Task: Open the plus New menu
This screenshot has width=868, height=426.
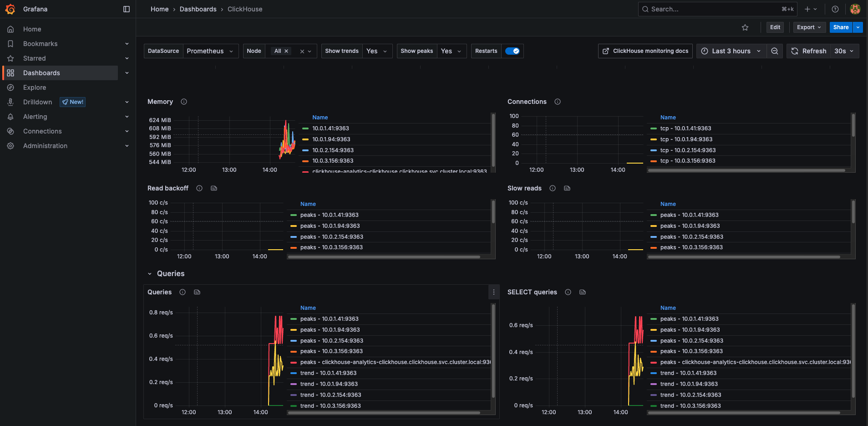Action: tap(811, 9)
